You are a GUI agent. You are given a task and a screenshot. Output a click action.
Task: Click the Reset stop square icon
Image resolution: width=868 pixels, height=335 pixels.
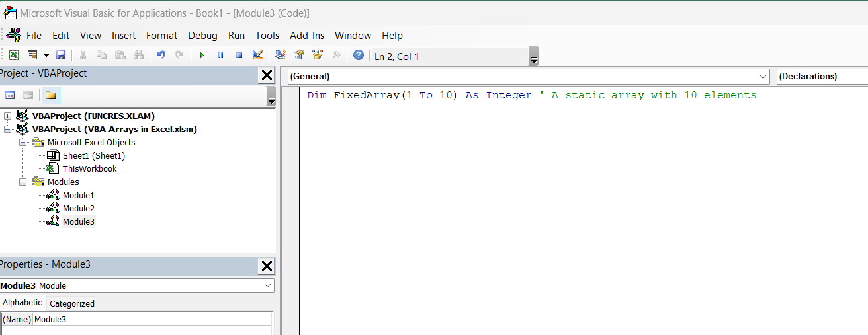pyautogui.click(x=239, y=56)
